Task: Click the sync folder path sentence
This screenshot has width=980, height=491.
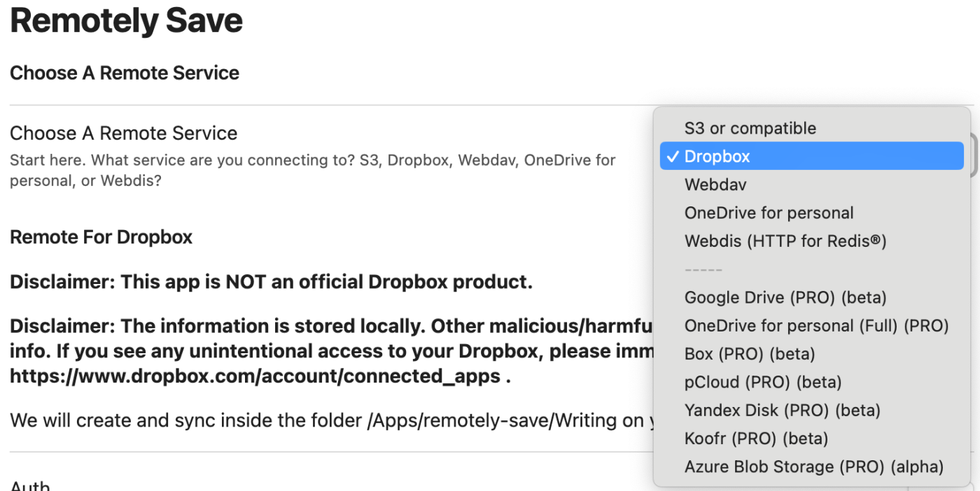Action: pos(329,420)
